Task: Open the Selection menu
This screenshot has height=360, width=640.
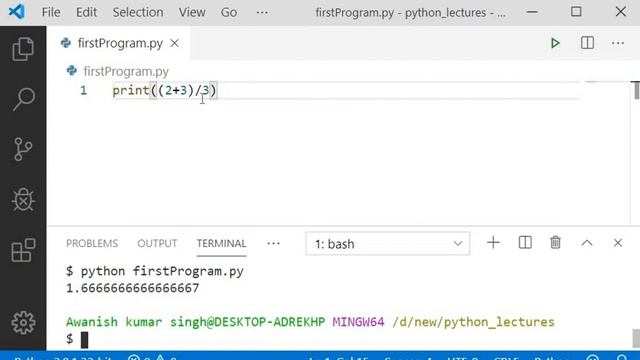Action: pos(138,12)
